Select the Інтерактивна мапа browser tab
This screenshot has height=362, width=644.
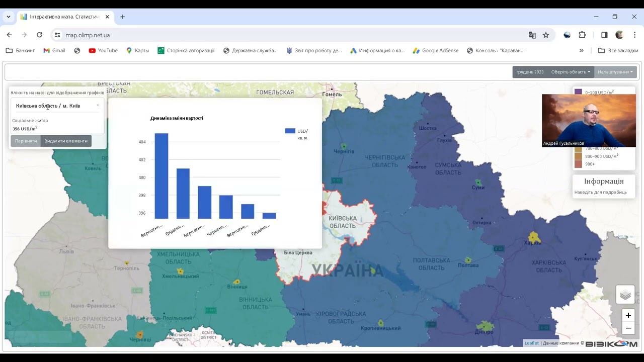tap(64, 17)
